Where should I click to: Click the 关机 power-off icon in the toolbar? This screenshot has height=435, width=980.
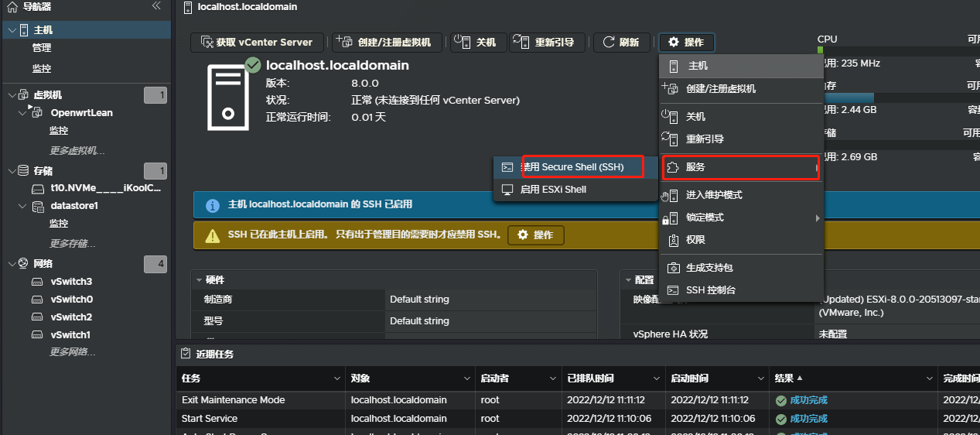pyautogui.click(x=463, y=43)
